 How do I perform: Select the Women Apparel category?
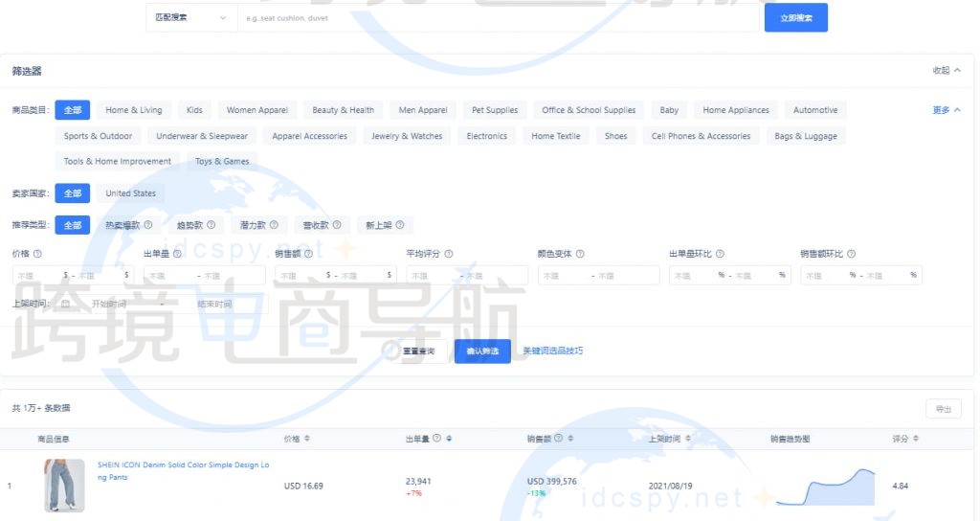pyautogui.click(x=256, y=110)
